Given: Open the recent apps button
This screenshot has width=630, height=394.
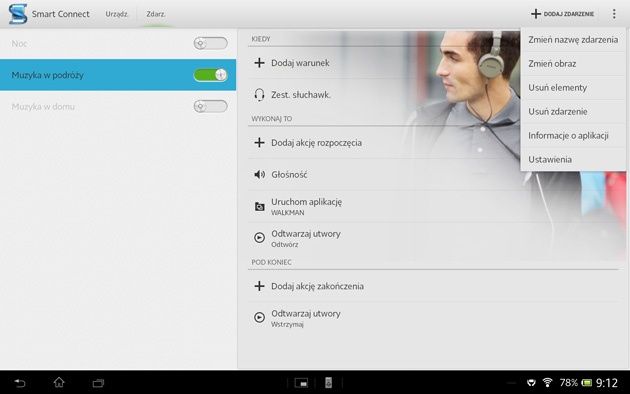Looking at the screenshot, I should coord(98,383).
